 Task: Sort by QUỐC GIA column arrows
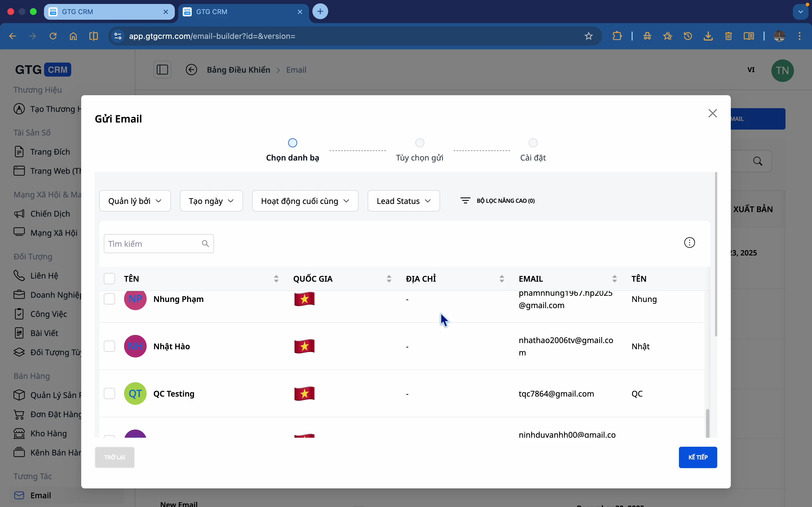click(389, 279)
